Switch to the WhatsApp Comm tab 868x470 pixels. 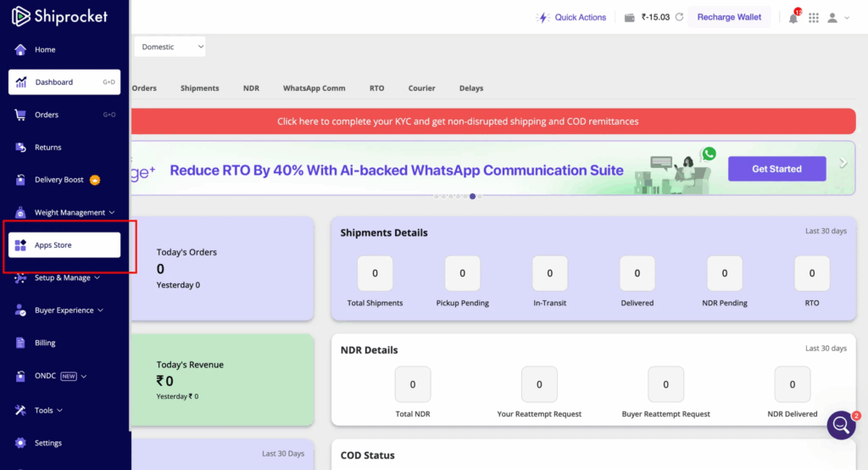314,88
